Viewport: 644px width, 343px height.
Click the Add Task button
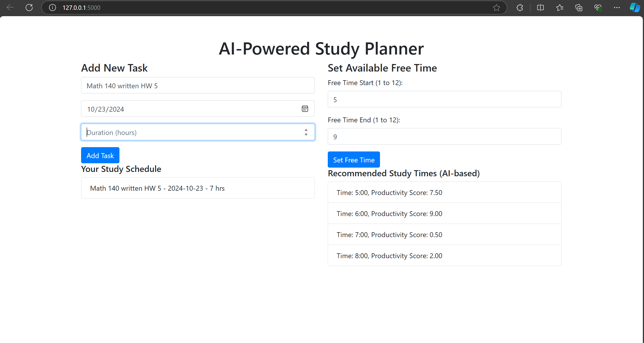point(100,155)
